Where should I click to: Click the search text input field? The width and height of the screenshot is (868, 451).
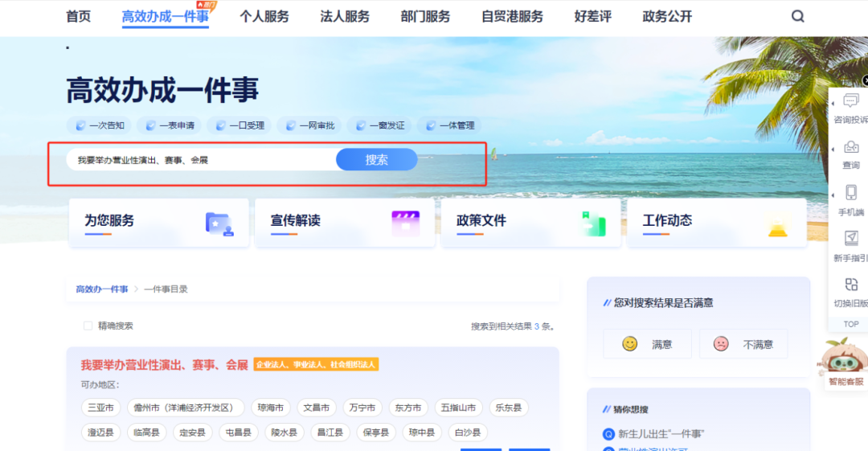(x=201, y=160)
